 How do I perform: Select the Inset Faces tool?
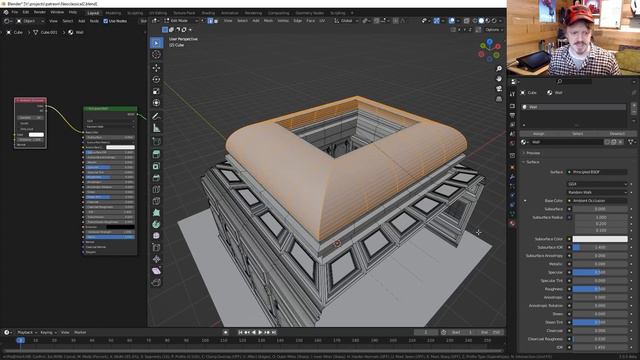156,166
